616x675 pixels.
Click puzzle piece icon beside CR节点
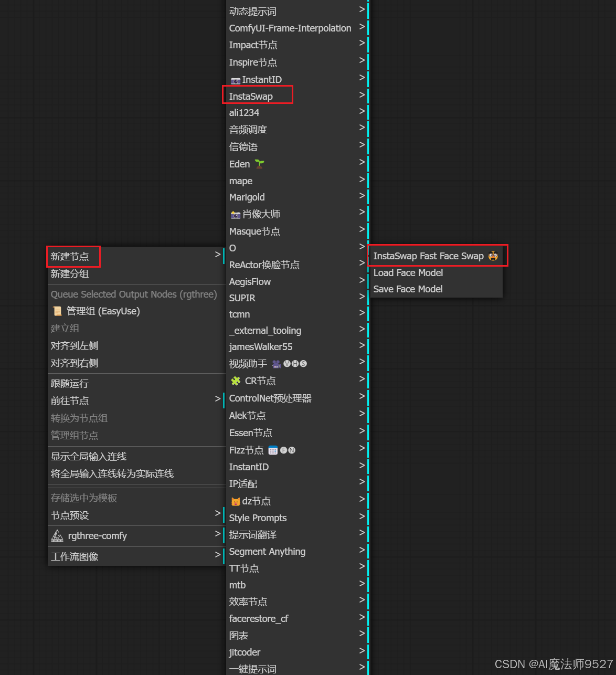(x=236, y=381)
